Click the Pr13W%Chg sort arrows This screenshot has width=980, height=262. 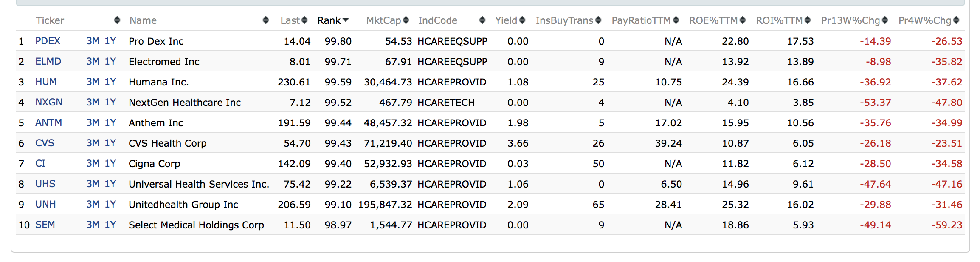click(x=885, y=20)
